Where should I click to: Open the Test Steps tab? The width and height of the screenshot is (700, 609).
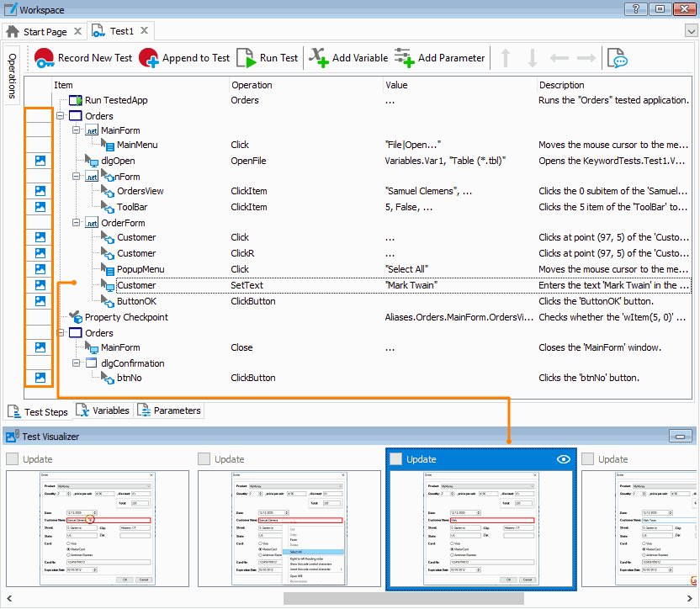pos(39,411)
